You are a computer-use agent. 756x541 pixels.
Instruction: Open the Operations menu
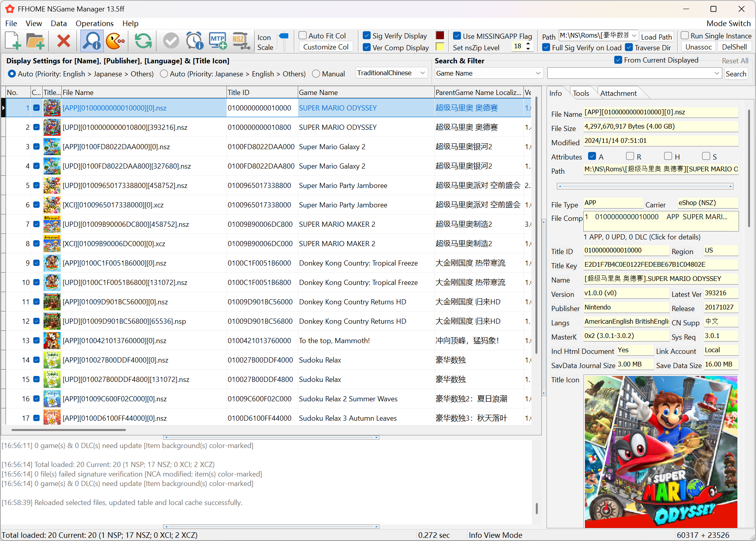pyautogui.click(x=94, y=23)
